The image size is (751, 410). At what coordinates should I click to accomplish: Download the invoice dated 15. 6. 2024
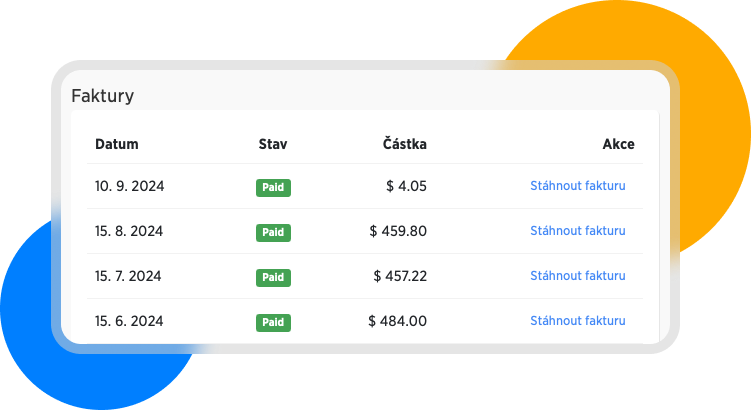tap(577, 321)
